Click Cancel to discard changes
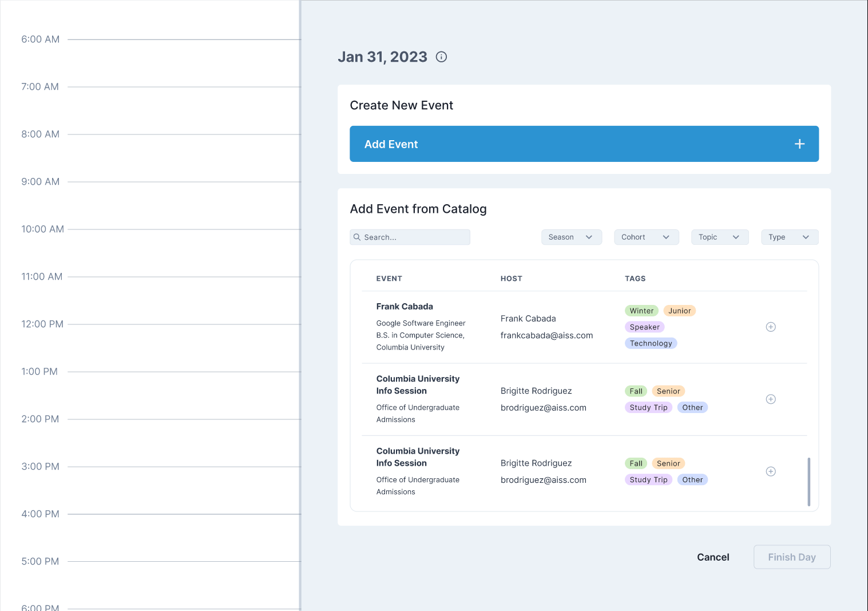Image resolution: width=868 pixels, height=611 pixels. (712, 557)
